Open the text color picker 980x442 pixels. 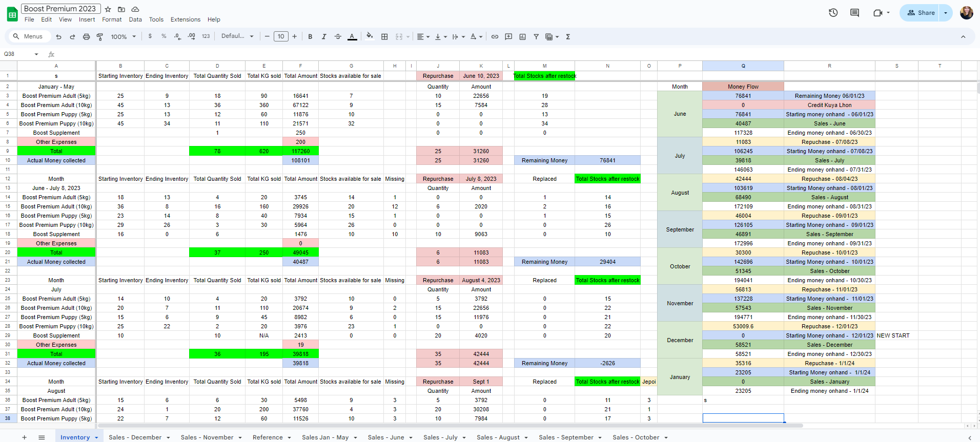[x=352, y=36]
